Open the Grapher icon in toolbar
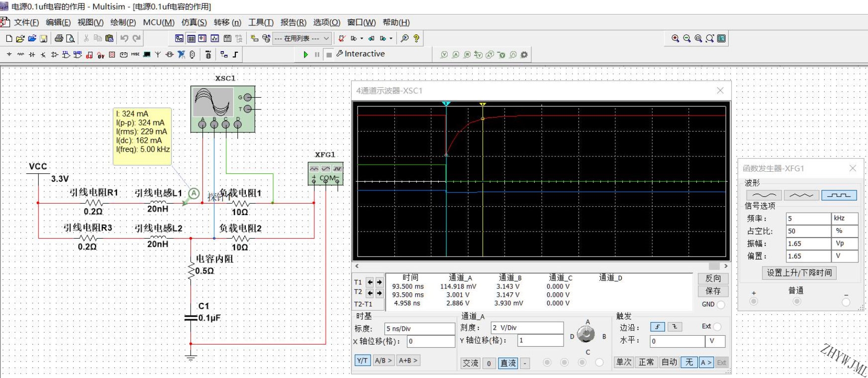Screen dimensions: 868x378 (x=215, y=38)
